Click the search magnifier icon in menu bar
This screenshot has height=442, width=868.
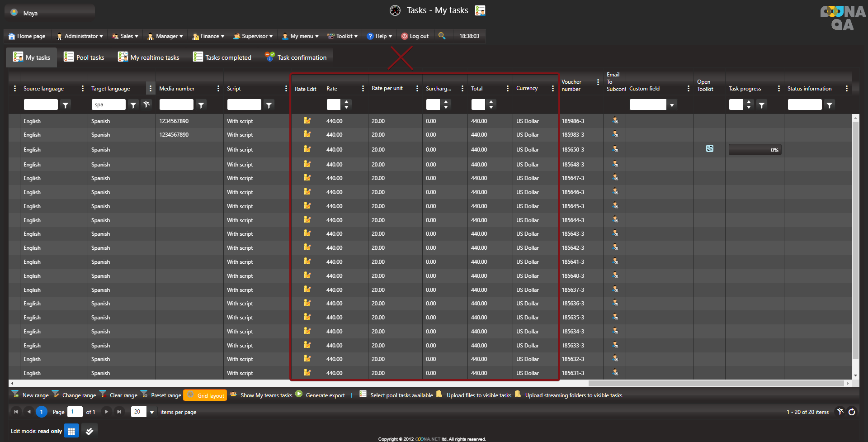coord(442,36)
